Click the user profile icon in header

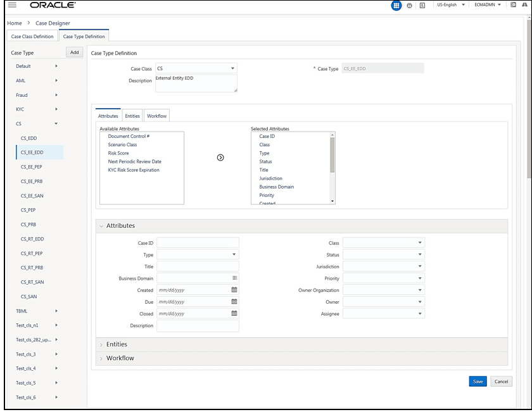coord(408,5)
